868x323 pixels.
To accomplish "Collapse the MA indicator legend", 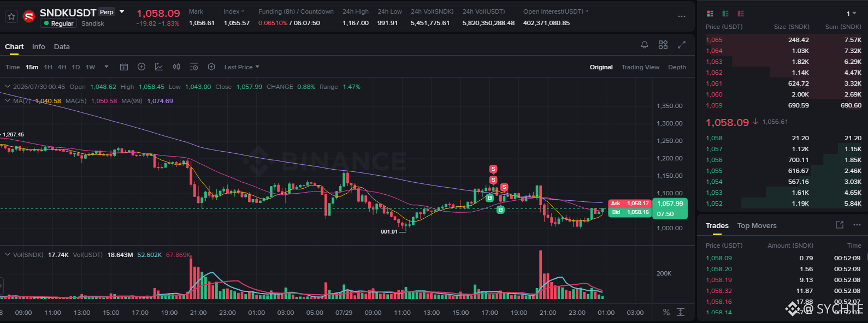I will 8,100.
